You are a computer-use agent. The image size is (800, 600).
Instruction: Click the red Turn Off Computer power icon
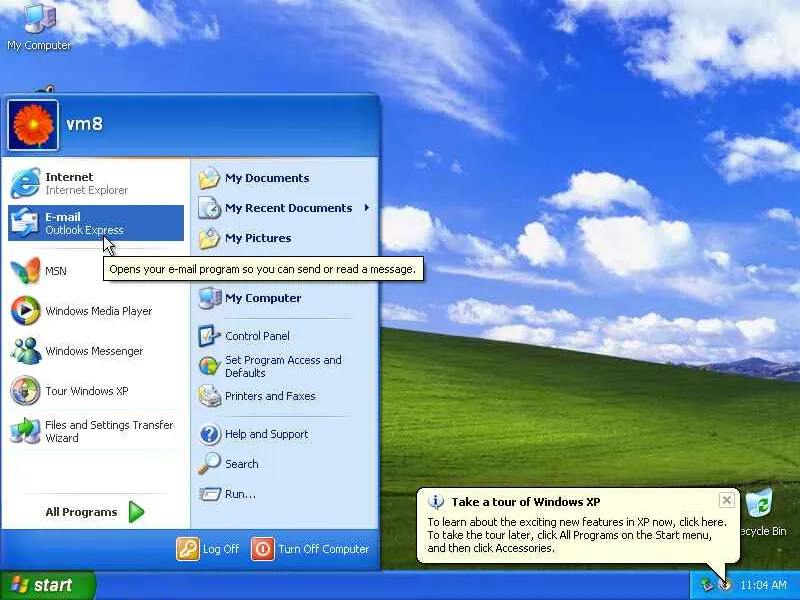263,549
